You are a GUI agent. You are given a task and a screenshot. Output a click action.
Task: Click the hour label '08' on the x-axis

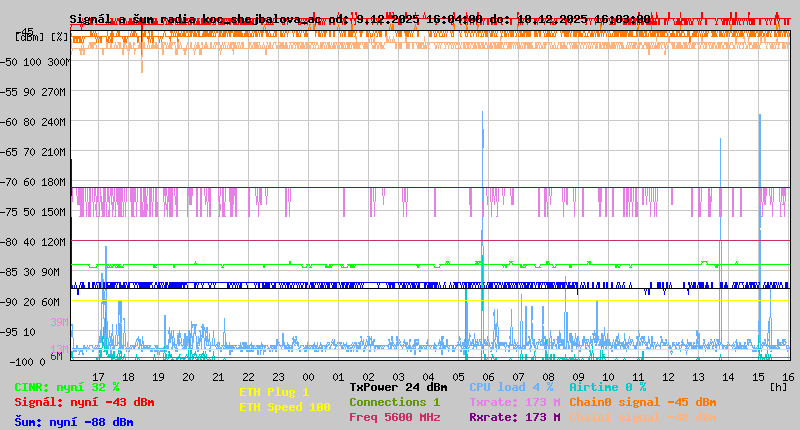click(x=548, y=377)
